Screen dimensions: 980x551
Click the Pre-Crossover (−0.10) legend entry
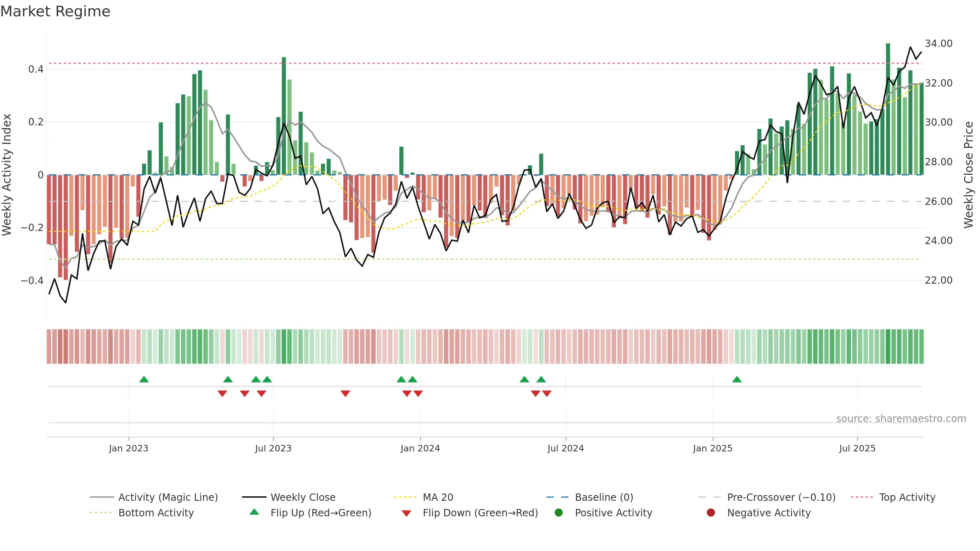(x=767, y=497)
